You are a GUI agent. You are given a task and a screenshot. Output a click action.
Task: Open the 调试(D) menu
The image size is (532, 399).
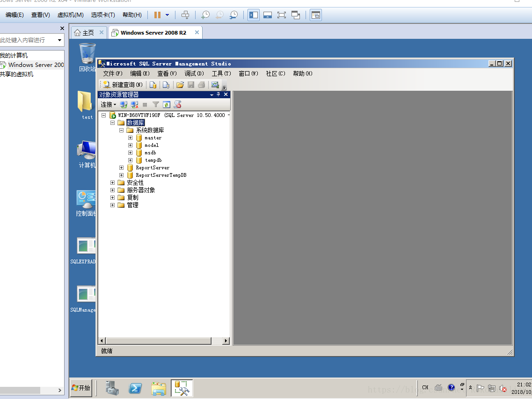pos(194,73)
